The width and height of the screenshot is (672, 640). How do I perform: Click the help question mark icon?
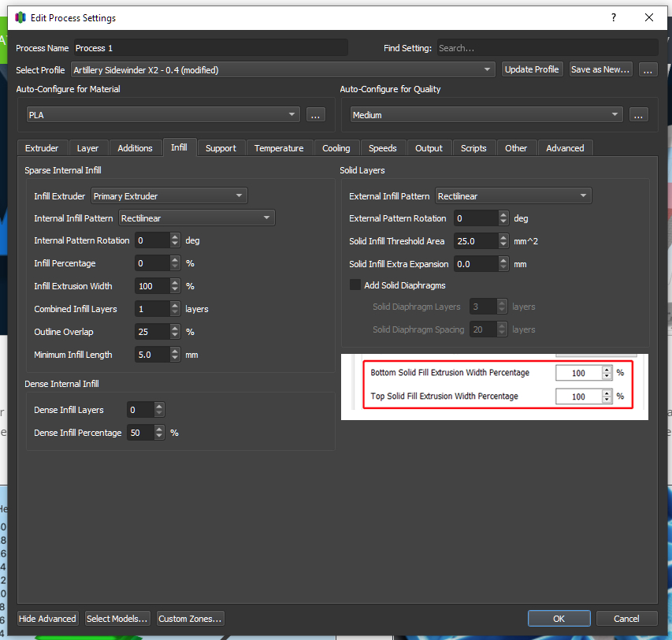point(614,17)
